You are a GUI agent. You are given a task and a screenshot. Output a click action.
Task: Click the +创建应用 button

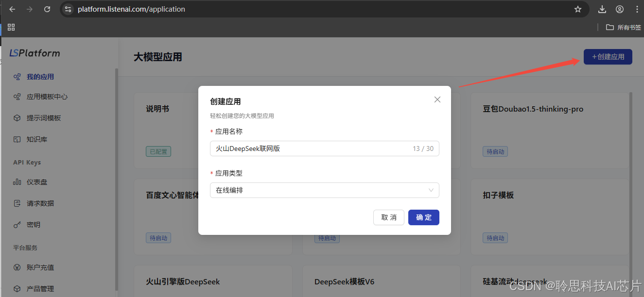click(608, 57)
